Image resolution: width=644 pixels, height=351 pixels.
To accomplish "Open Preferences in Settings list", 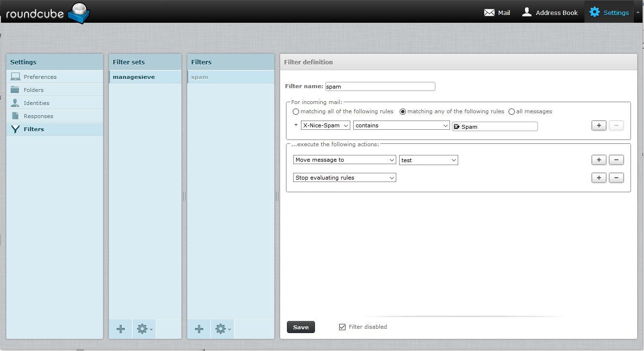I will tap(40, 76).
